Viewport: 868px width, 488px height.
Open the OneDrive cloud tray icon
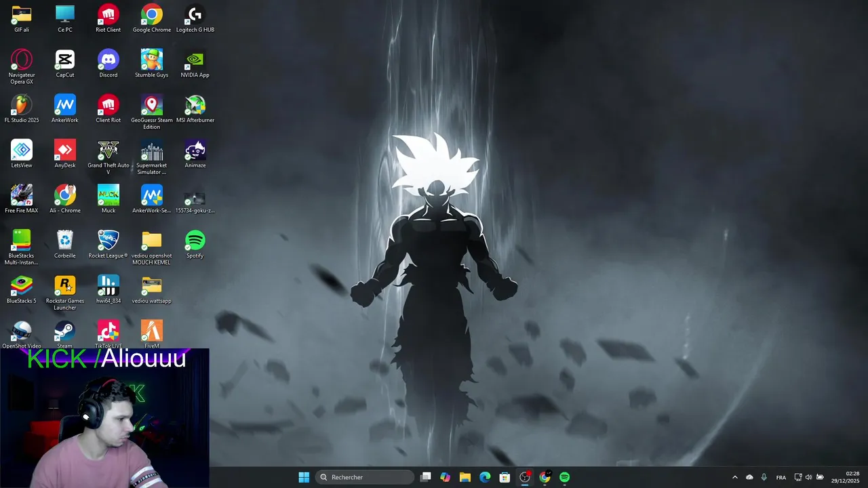click(x=749, y=477)
